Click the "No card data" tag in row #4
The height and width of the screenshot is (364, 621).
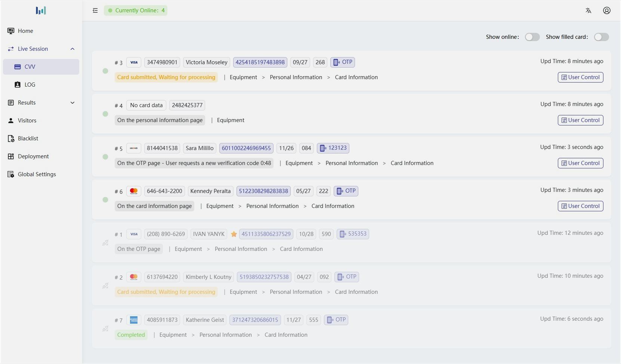click(146, 105)
